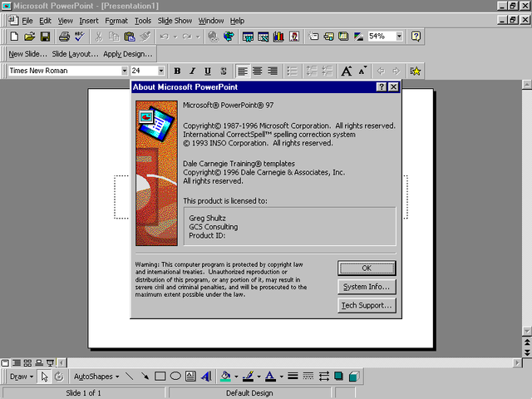Enable left text alignment
The height and width of the screenshot is (399, 532).
[242, 71]
